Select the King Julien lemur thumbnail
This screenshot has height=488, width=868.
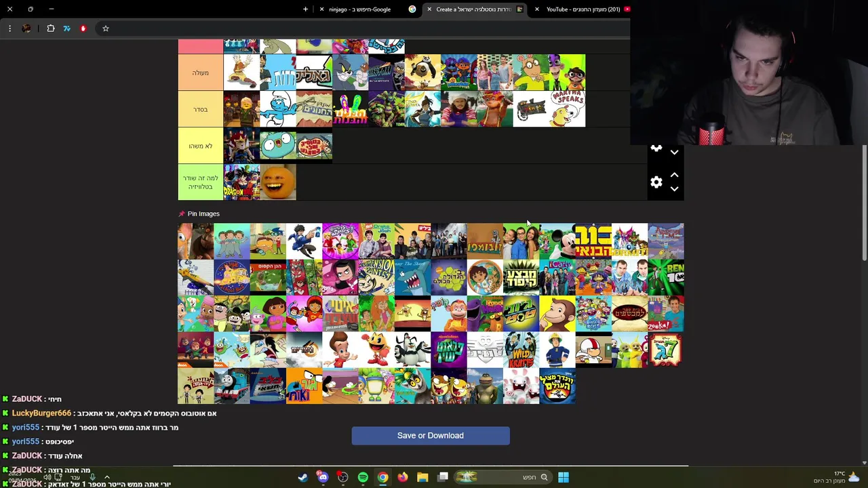click(x=412, y=386)
